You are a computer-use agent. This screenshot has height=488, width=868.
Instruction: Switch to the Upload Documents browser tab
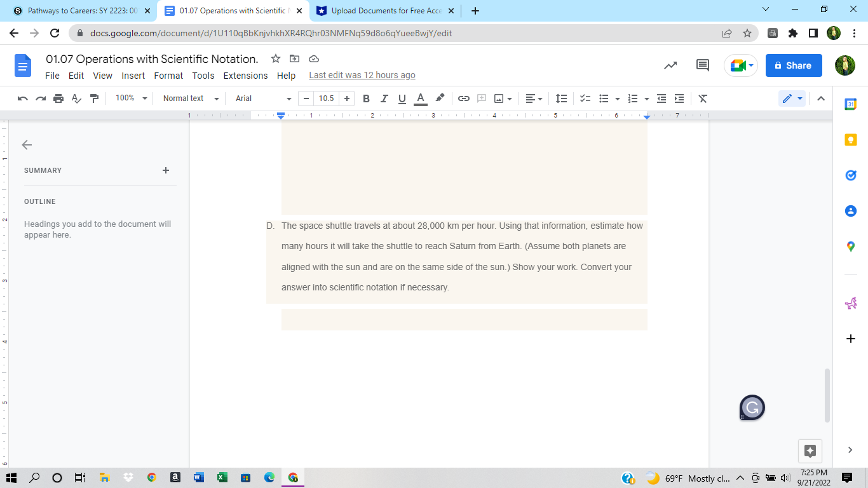pyautogui.click(x=385, y=11)
